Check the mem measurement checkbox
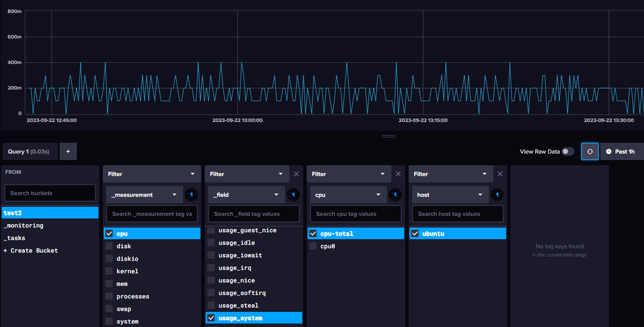The width and height of the screenshot is (644, 327). click(109, 284)
